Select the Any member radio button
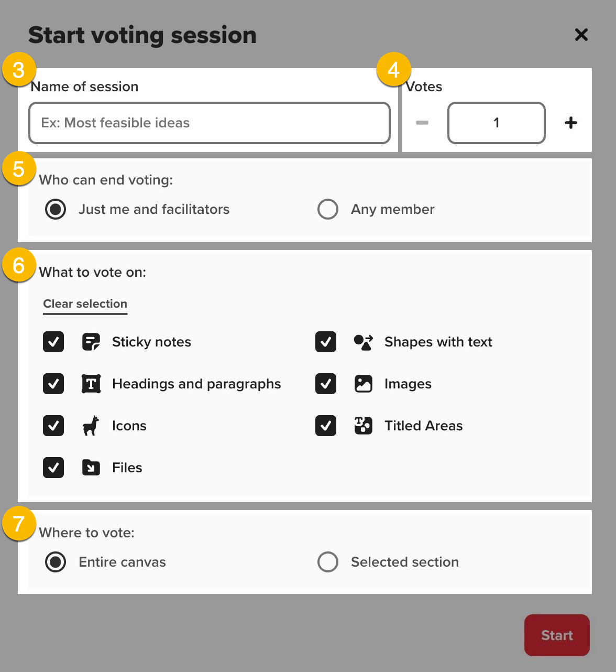 tap(328, 209)
